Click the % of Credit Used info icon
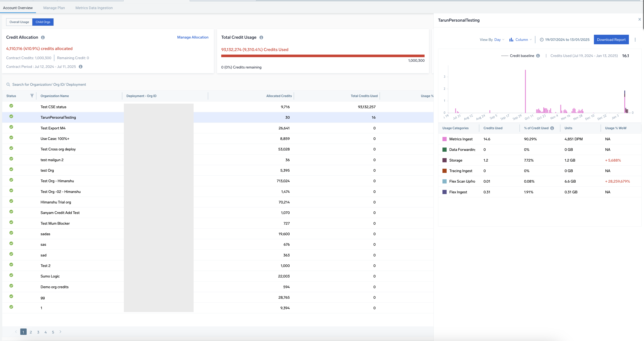The image size is (644, 341). pos(552,128)
